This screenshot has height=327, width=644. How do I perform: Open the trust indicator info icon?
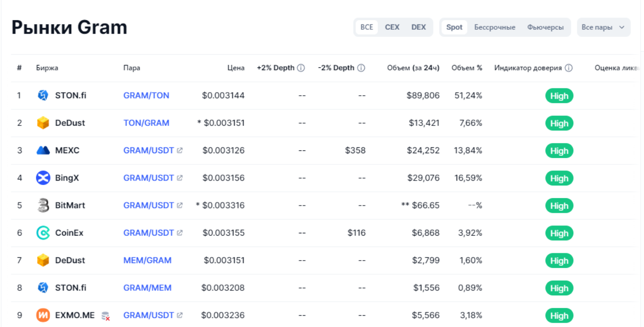tap(568, 68)
